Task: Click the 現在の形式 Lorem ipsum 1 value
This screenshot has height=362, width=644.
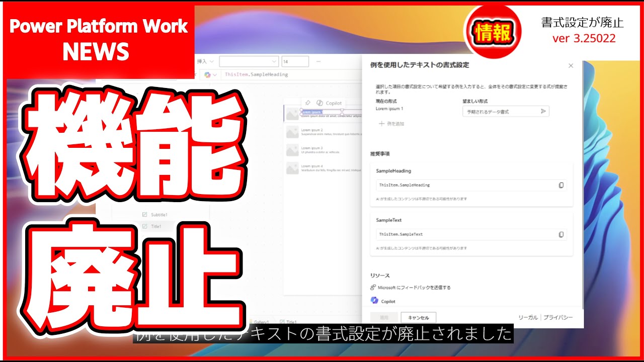Action: tap(389, 109)
